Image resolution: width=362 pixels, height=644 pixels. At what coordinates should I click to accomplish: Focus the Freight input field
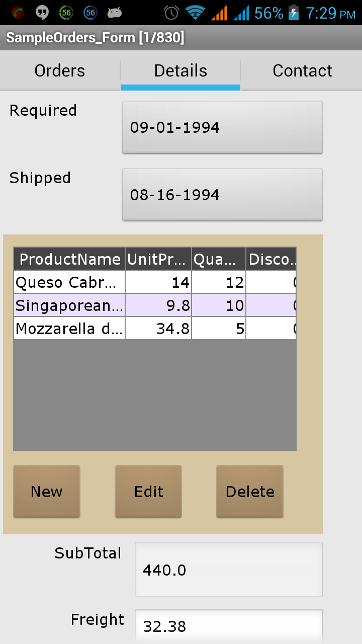228,626
